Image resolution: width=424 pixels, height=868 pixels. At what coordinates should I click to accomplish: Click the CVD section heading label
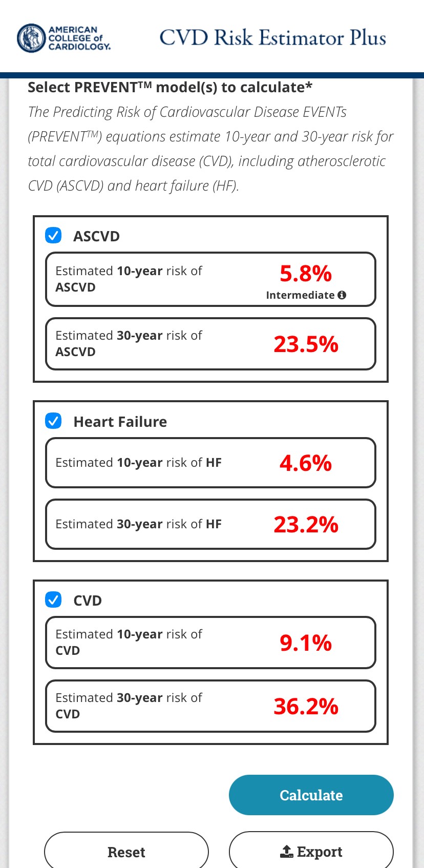click(88, 601)
